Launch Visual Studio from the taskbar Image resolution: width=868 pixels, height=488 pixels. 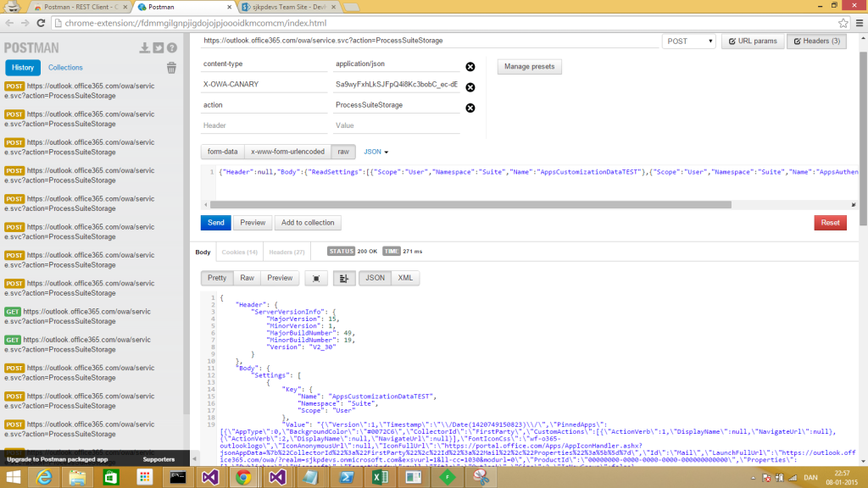pos(209,477)
